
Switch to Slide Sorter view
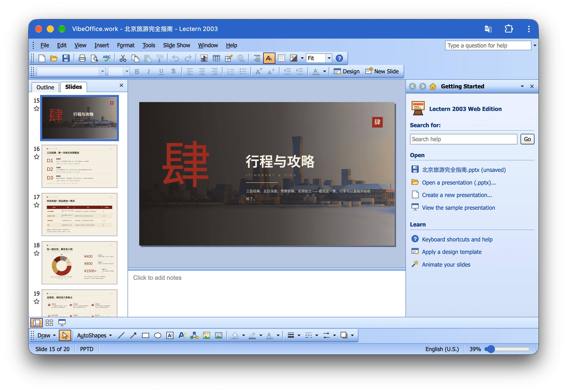[x=49, y=323]
